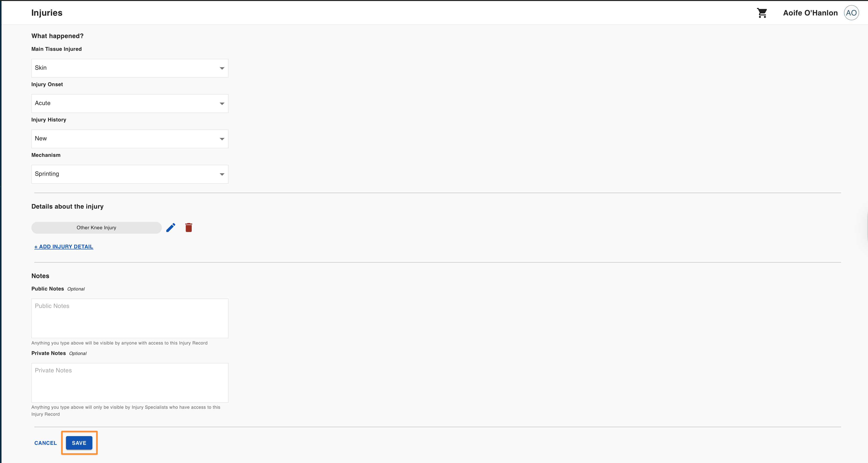Screen dimensions: 868x463
Task: Click the Cancel button
Action: pos(46,443)
